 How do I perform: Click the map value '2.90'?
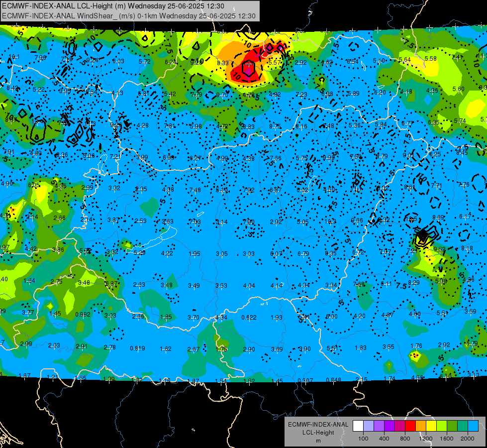click(249, 349)
